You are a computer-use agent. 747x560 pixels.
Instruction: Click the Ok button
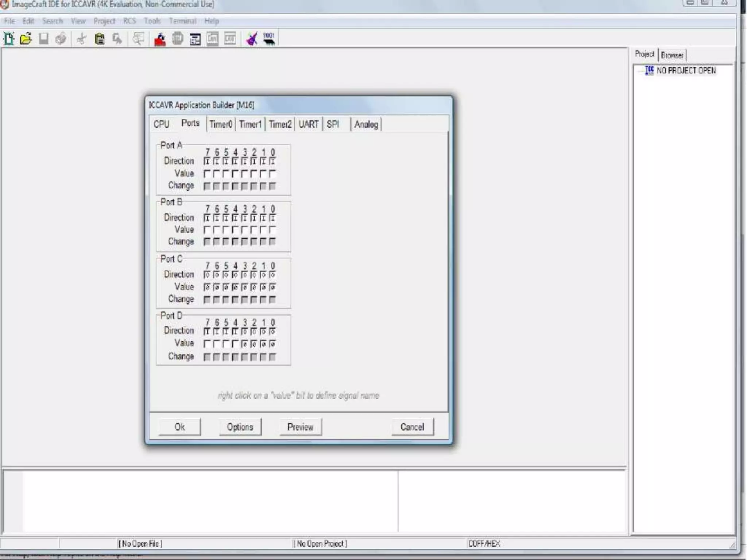pyautogui.click(x=179, y=427)
